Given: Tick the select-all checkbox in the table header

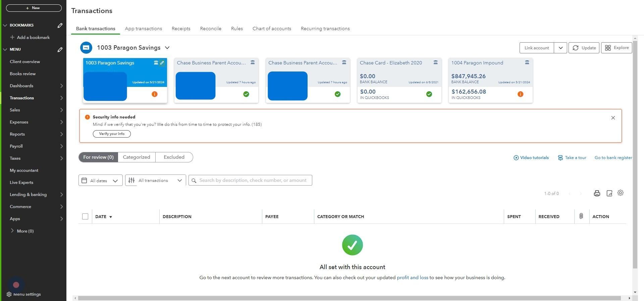Looking at the screenshot, I should (x=85, y=217).
